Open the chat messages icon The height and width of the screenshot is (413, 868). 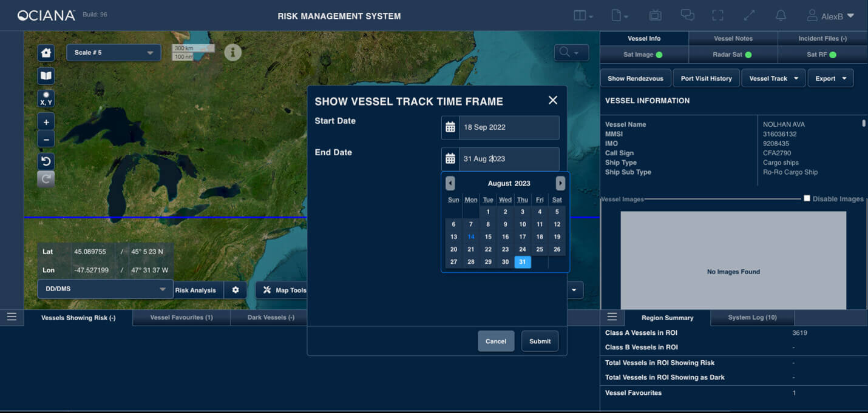tap(687, 16)
